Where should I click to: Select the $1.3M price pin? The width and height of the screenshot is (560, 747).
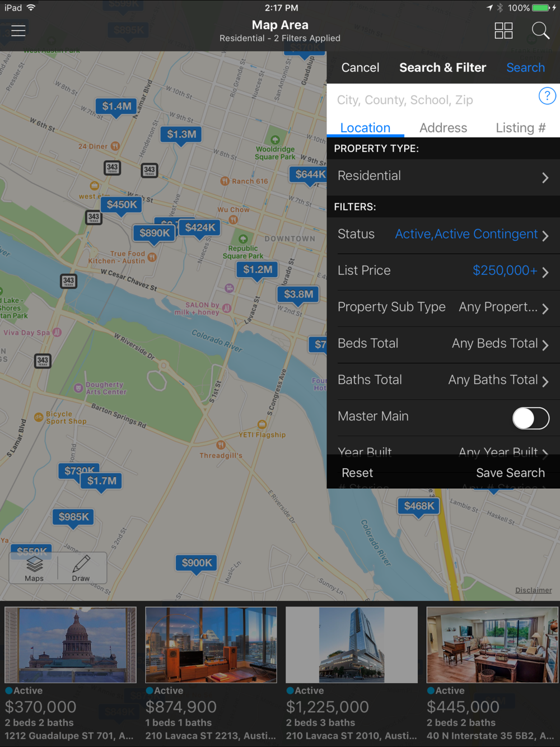tap(181, 135)
